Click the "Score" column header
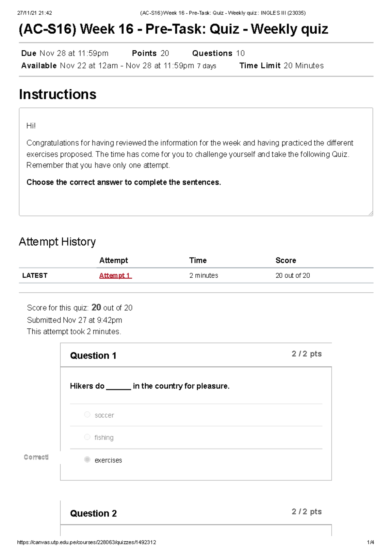Image resolution: width=392 pixels, height=555 pixels. pos(286,261)
